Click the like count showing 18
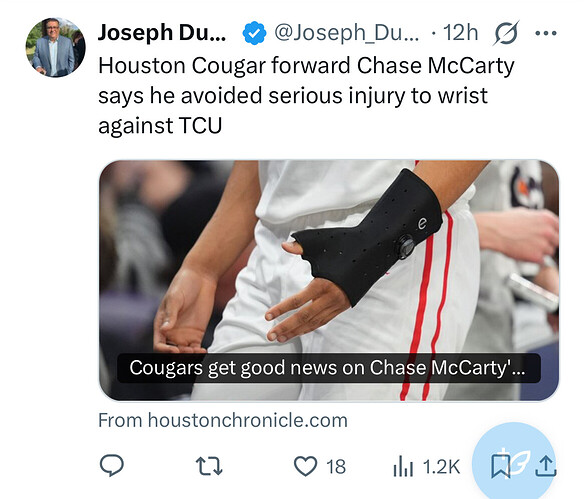The width and height of the screenshot is (586, 499). pyautogui.click(x=336, y=466)
